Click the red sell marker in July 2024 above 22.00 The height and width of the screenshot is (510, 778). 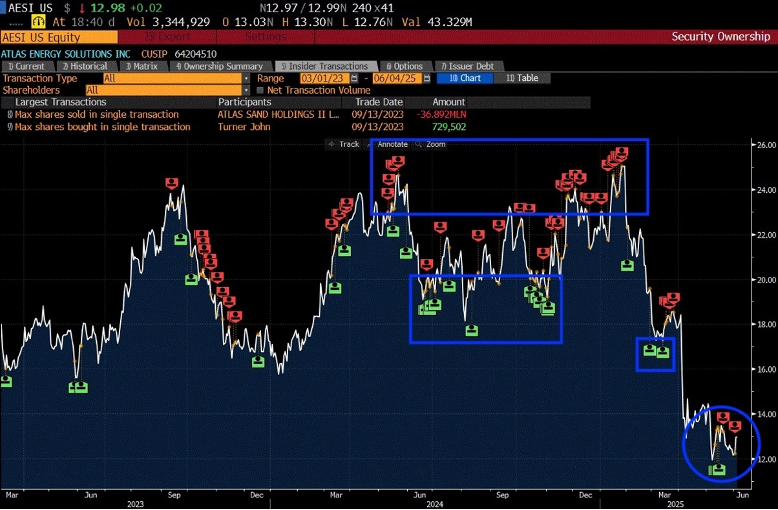pos(440,227)
